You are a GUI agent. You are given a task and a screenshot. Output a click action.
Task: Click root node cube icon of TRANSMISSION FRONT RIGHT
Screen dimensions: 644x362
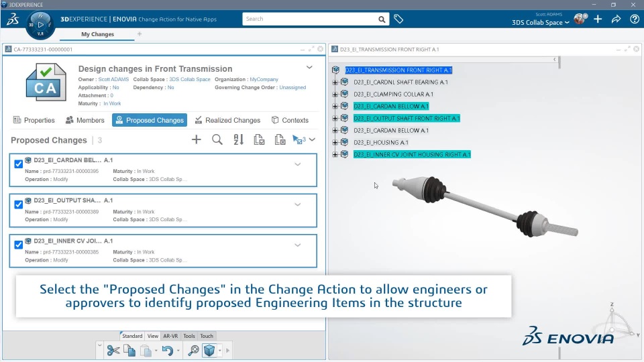[335, 70]
